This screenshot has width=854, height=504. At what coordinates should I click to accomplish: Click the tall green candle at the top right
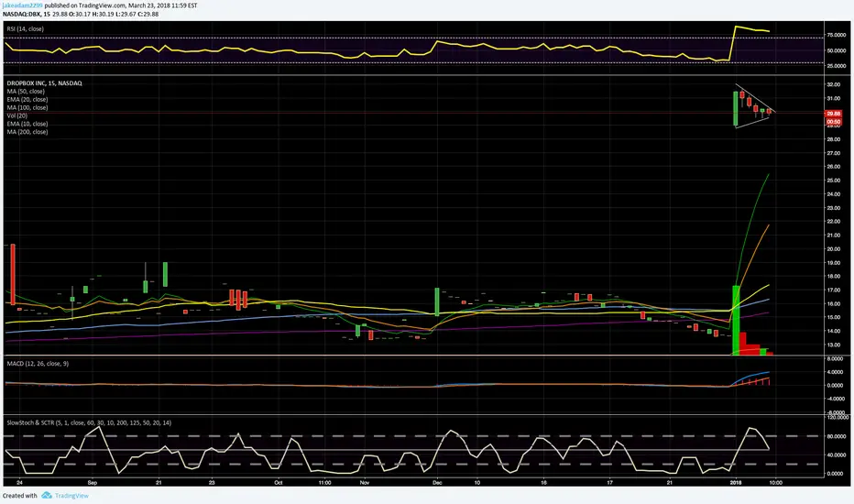736,108
